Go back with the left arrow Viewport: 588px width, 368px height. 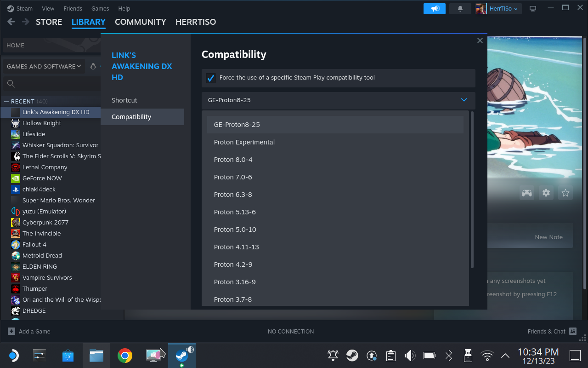click(11, 22)
